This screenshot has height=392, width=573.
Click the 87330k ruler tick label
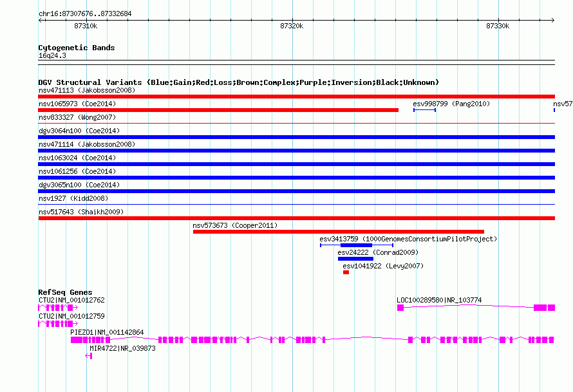498,26
